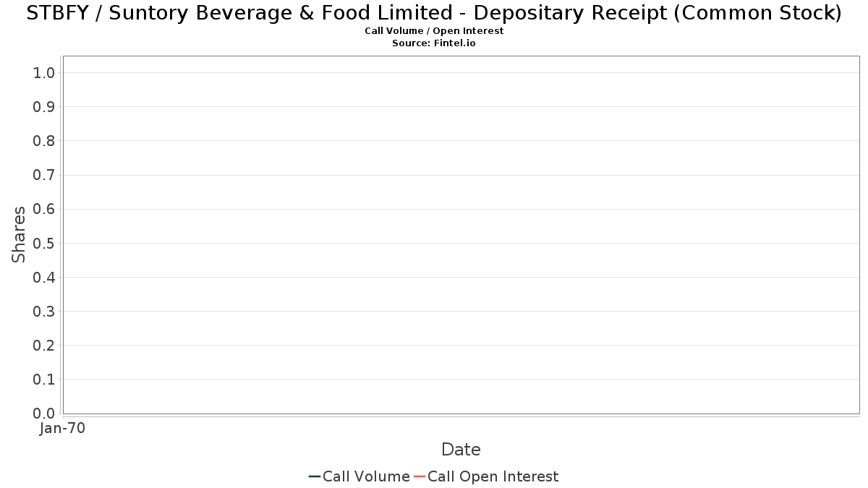Click the chart title STBFY Suntory Beverage
The width and height of the screenshot is (868, 488).
coord(434,13)
